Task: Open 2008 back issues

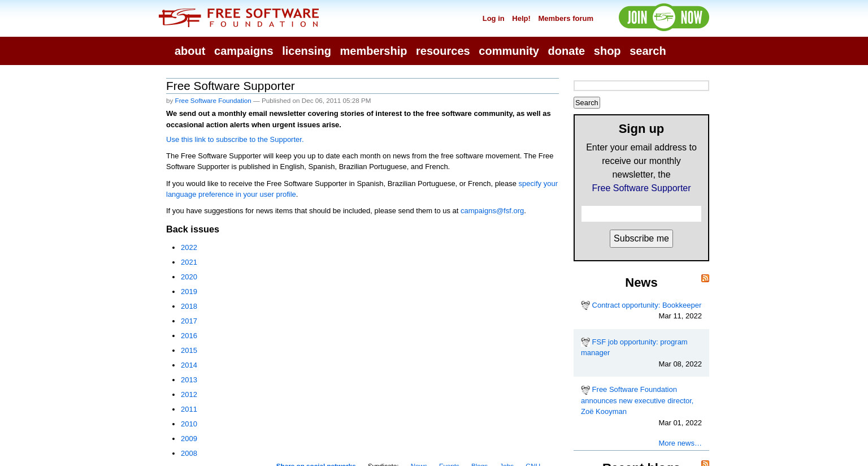Action: click(189, 454)
